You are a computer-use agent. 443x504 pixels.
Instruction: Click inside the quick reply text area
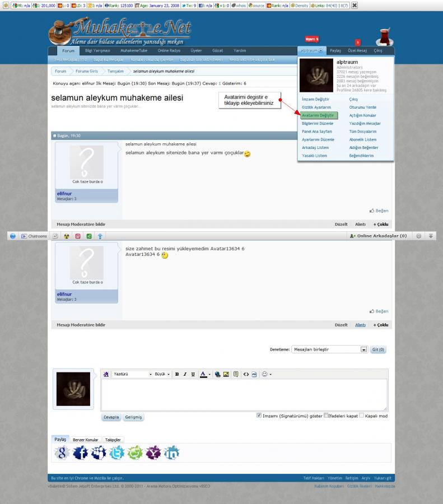(244, 395)
